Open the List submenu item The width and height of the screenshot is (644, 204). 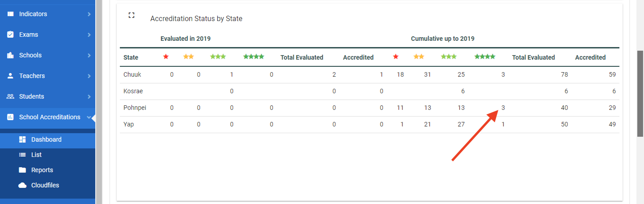click(36, 155)
